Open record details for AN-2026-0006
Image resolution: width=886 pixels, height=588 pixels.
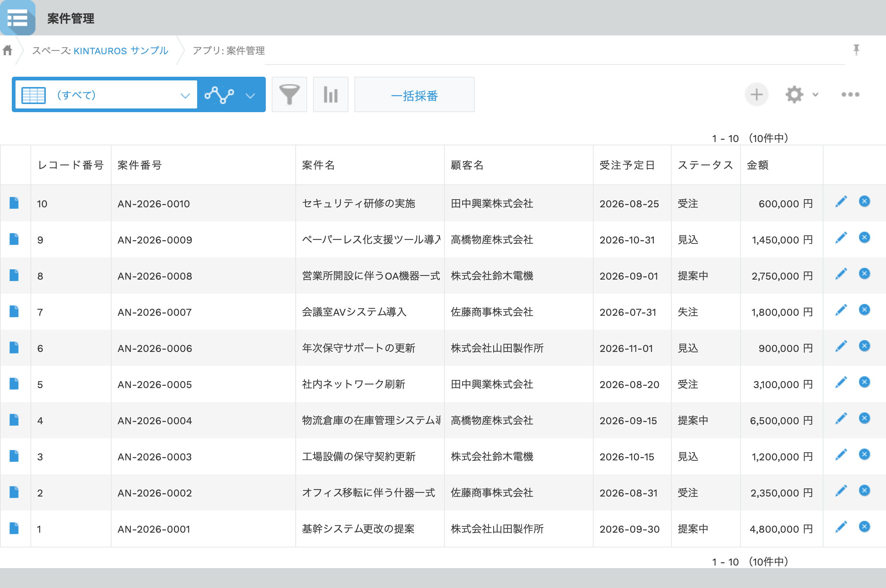click(x=14, y=347)
